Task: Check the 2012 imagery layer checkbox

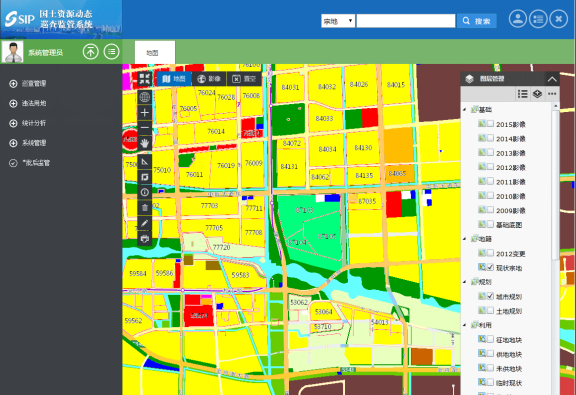Action: pyautogui.click(x=490, y=167)
